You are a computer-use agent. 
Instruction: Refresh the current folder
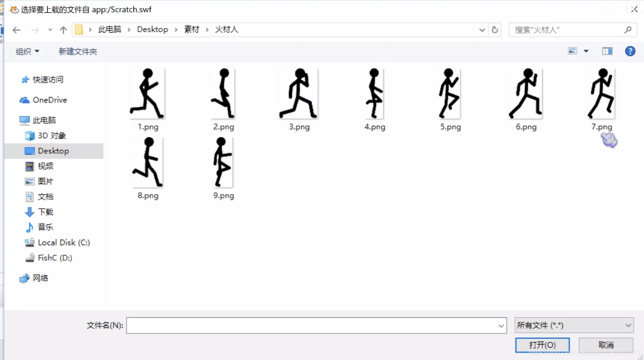pyautogui.click(x=495, y=30)
